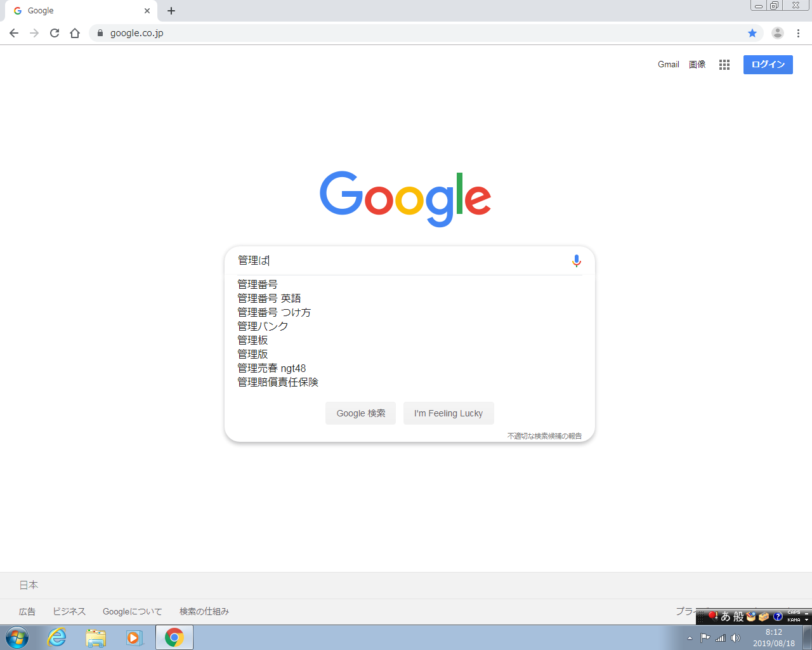Toggle the IME Japanese input mode indicator
This screenshot has height=650, width=812.
click(726, 616)
